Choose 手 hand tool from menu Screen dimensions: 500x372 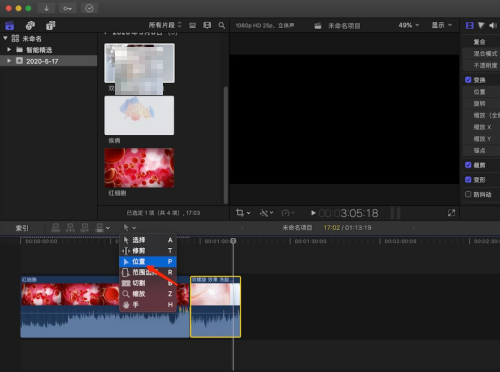click(148, 305)
